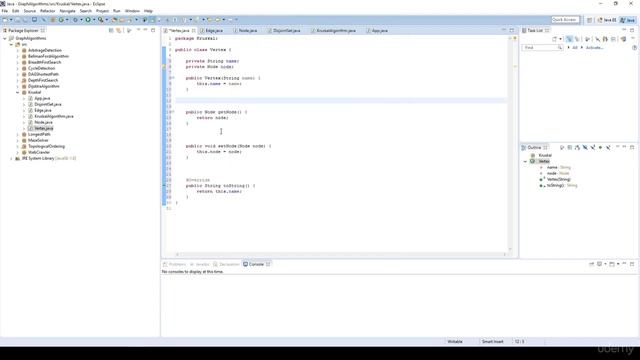640x360 pixels.
Task: Click the New file toolbar icon
Action: click(x=4, y=20)
